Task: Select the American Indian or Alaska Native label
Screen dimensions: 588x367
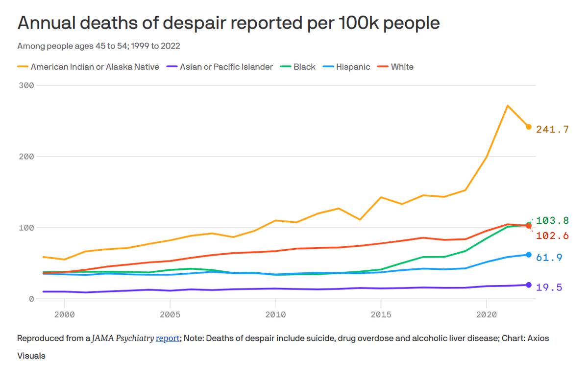Action: pyautogui.click(x=95, y=67)
